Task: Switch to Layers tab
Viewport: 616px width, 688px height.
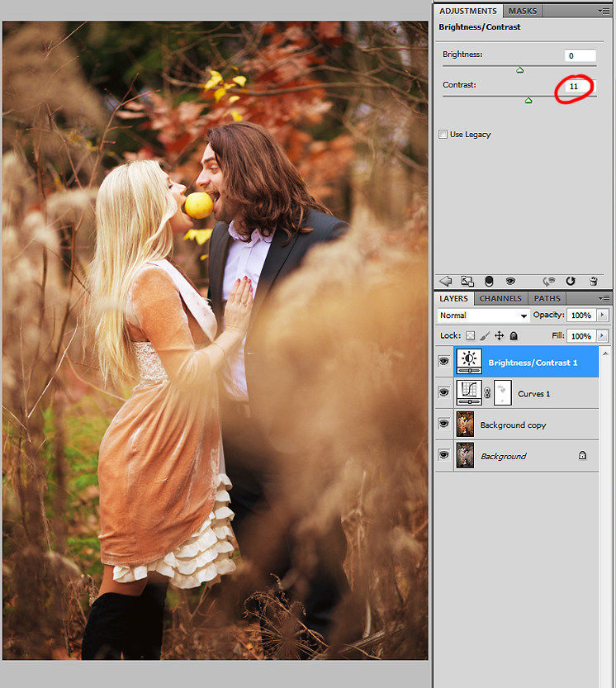Action: 453,298
